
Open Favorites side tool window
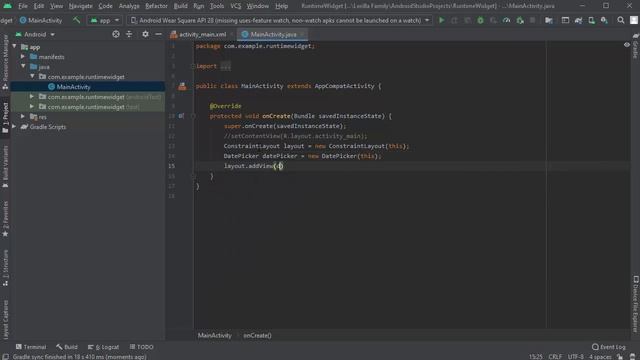pos(5,219)
